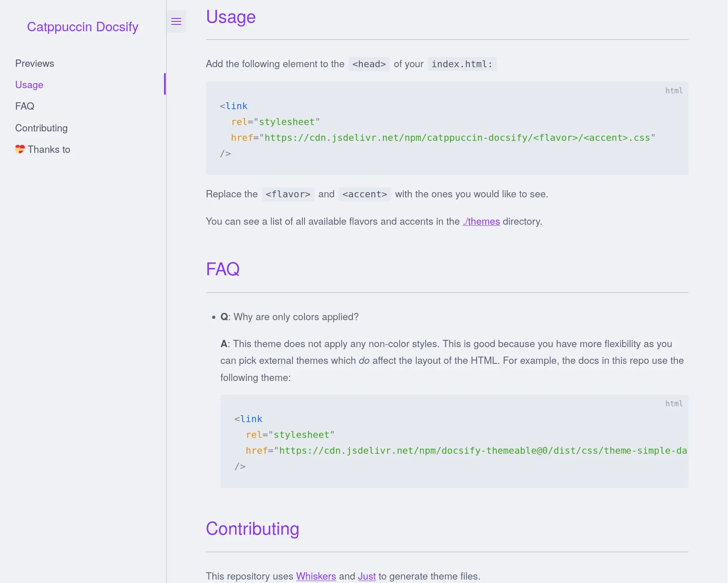The width and height of the screenshot is (728, 583).
Task: Click the inline <accent> code placeholder
Action: pyautogui.click(x=364, y=194)
